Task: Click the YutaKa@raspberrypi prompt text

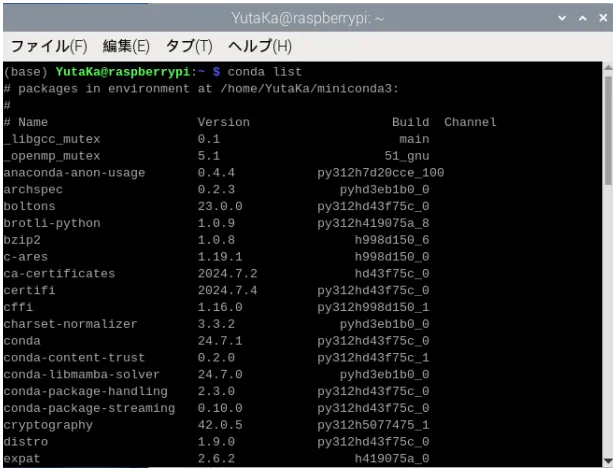Action: 123,72
